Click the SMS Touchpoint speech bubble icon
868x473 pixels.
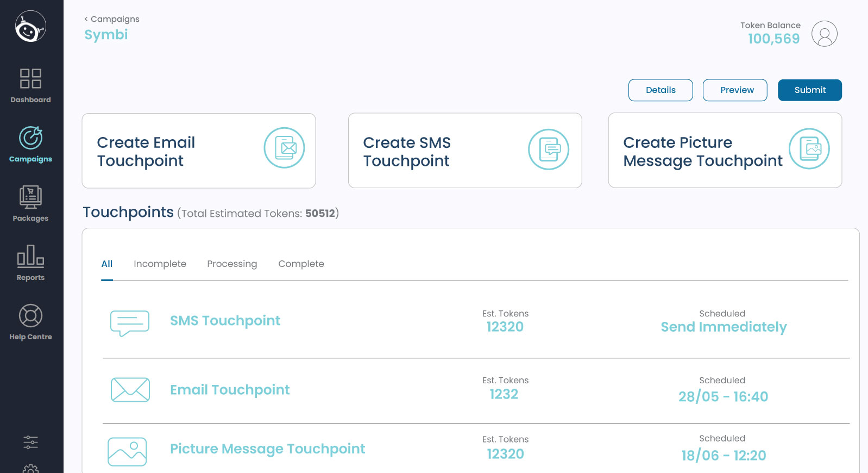pyautogui.click(x=130, y=323)
